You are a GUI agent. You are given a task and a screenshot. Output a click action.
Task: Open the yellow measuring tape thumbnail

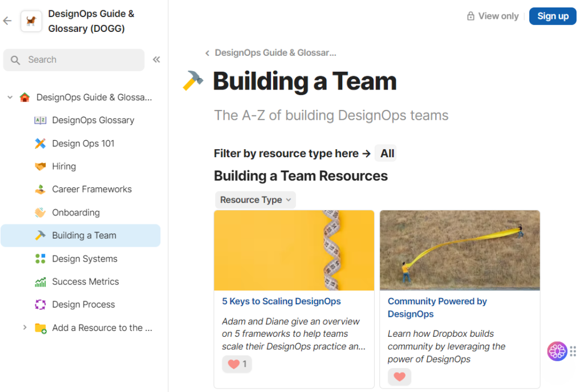pyautogui.click(x=294, y=250)
